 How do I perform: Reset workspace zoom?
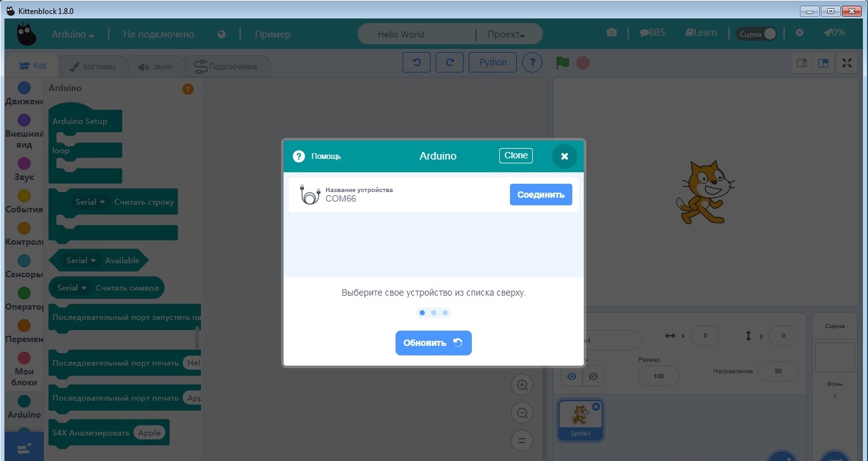(x=522, y=440)
